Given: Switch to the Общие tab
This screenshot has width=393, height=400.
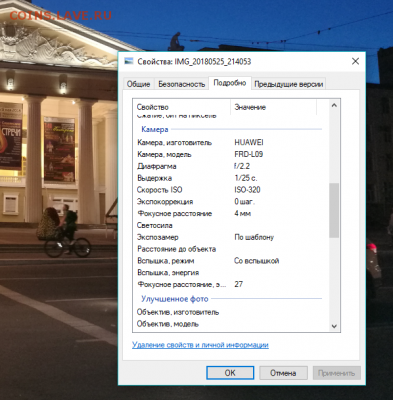Looking at the screenshot, I should tap(138, 84).
